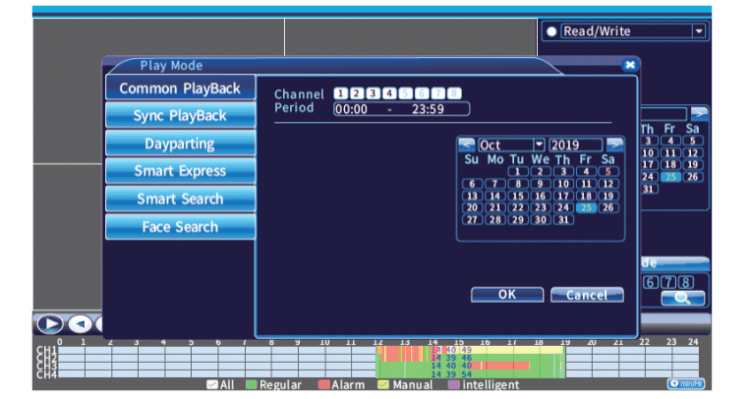Select October 5 in dialog calendar
The image size is (750, 399).
(x=608, y=171)
